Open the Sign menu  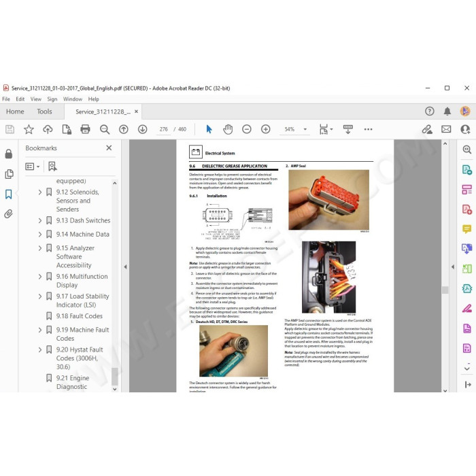(x=52, y=99)
